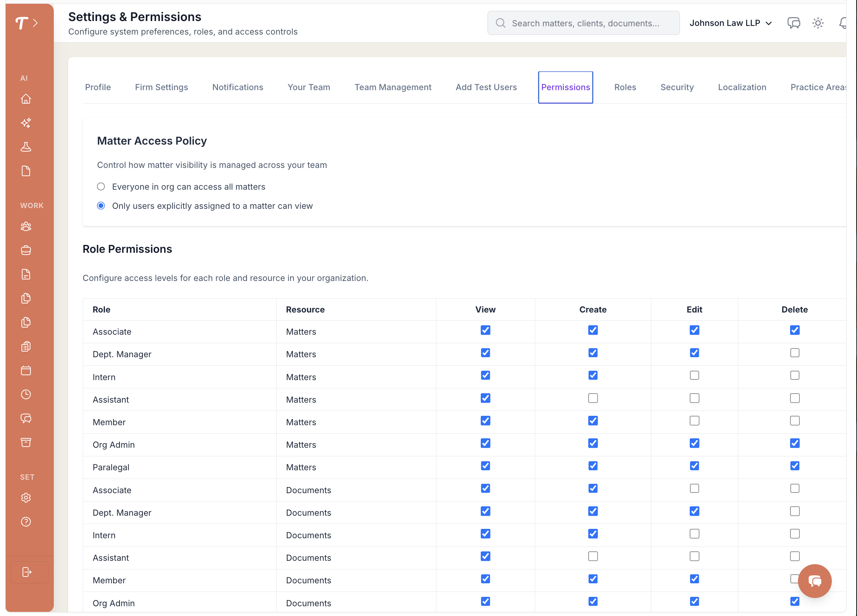This screenshot has height=616, width=857.
Task: Enable Create permission for Assistant Matters
Action: pos(592,398)
